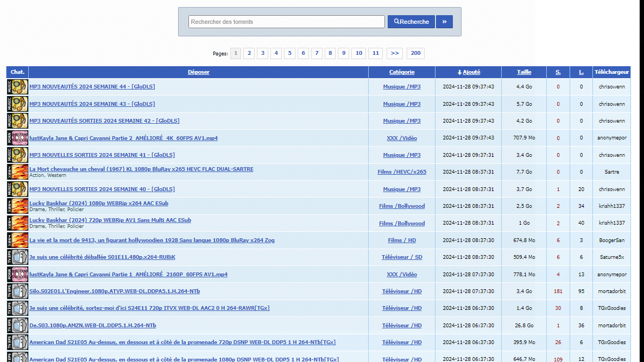644x362 pixels.
Task: Click the Rechercher des torrents input field
Action: (x=287, y=22)
